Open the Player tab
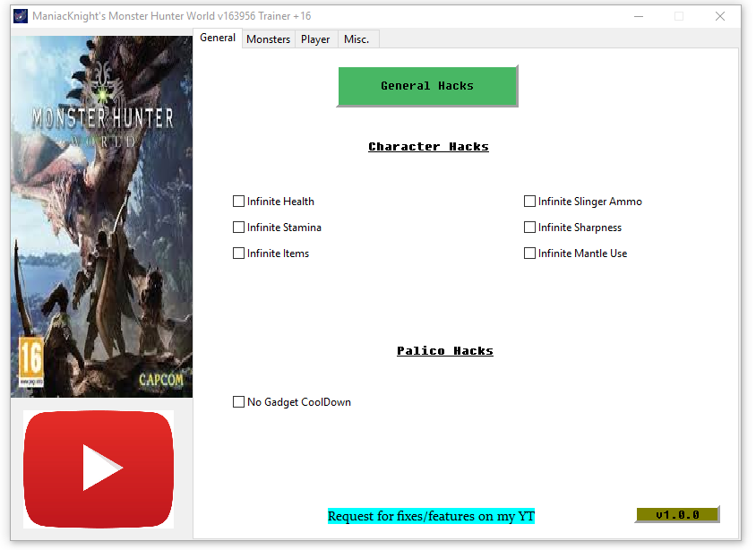Screen dimensions: 756x550 point(315,39)
